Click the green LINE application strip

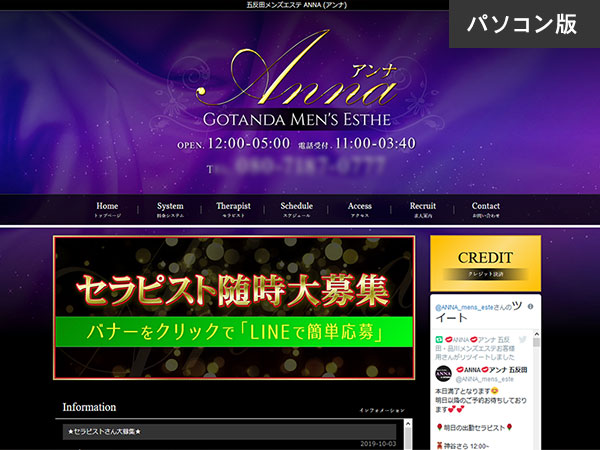point(233,329)
